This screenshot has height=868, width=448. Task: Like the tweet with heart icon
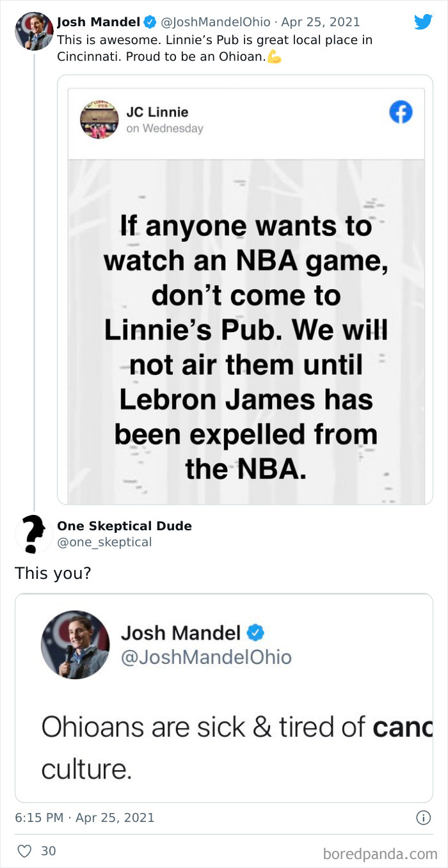tap(25, 851)
